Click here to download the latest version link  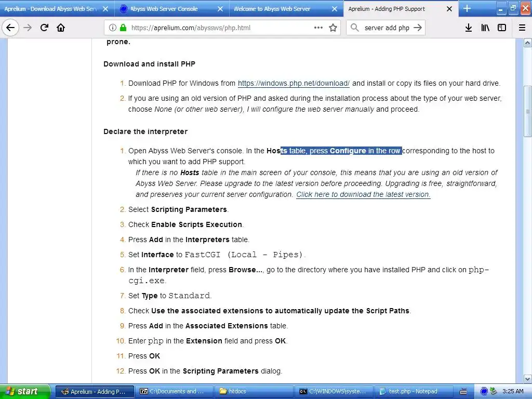(x=363, y=194)
